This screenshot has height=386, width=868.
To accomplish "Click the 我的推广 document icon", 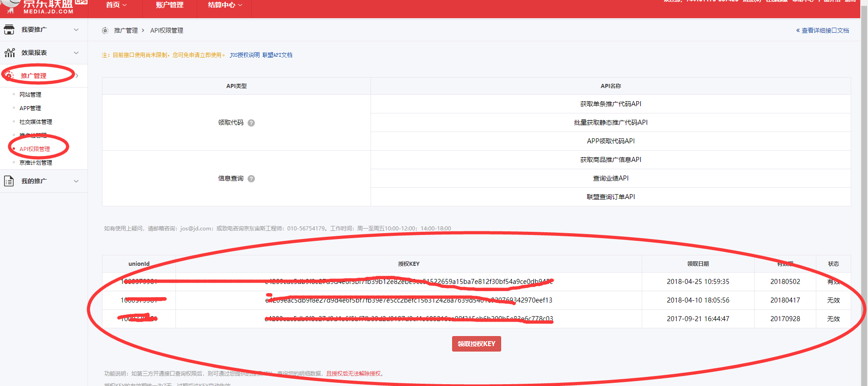I will coord(9,181).
